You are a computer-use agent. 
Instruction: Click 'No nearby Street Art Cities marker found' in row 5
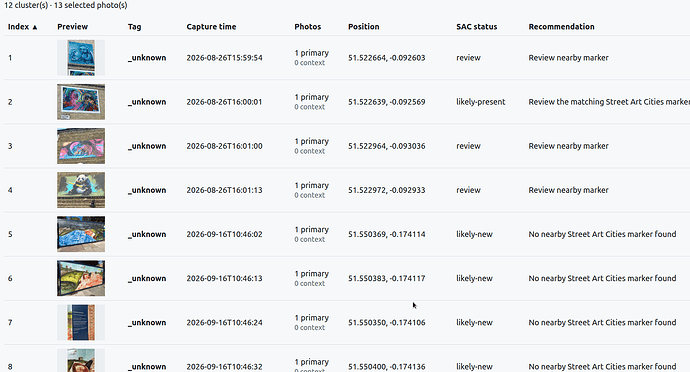coord(602,234)
